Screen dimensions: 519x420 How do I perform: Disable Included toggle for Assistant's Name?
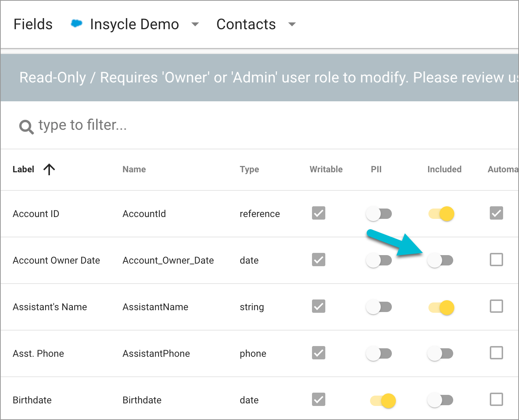pyautogui.click(x=441, y=308)
